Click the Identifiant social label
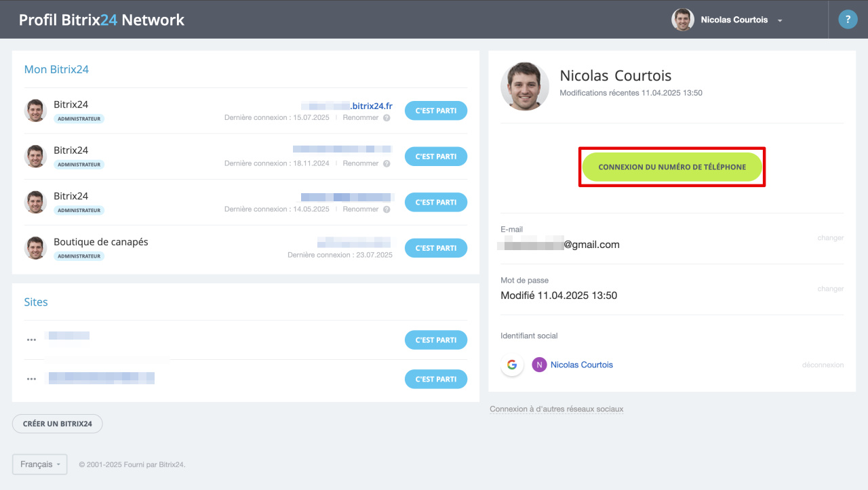The height and width of the screenshot is (490, 868). click(x=529, y=335)
